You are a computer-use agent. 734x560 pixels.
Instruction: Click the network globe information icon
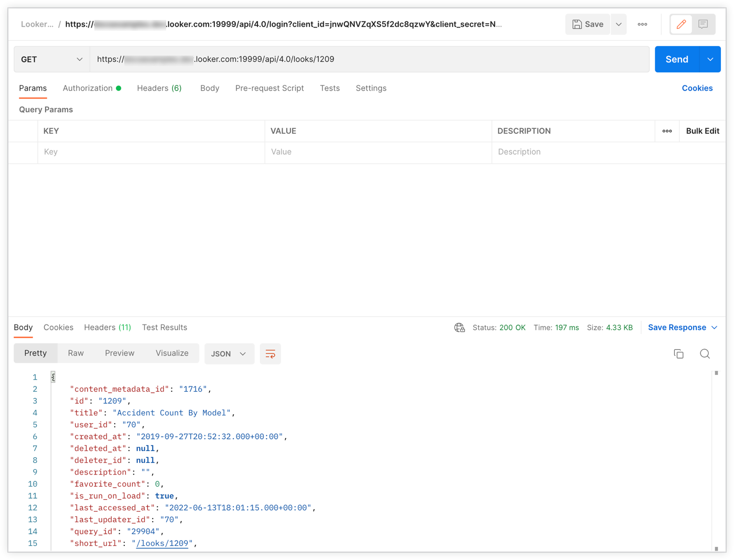tap(460, 328)
